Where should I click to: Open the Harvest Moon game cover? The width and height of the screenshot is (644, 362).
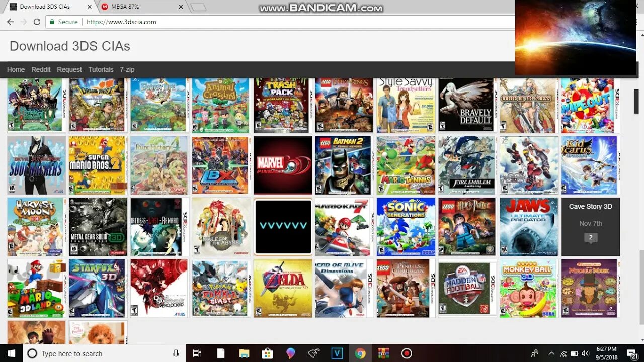(36, 227)
